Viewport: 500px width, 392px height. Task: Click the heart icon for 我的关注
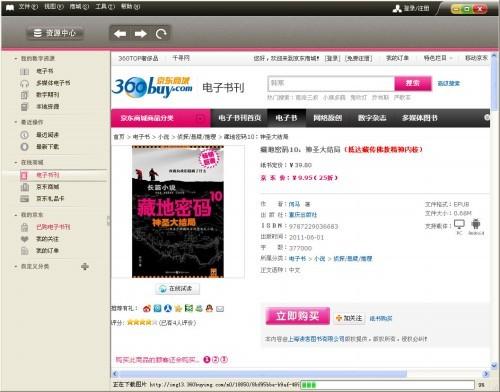pyautogui.click(x=24, y=239)
